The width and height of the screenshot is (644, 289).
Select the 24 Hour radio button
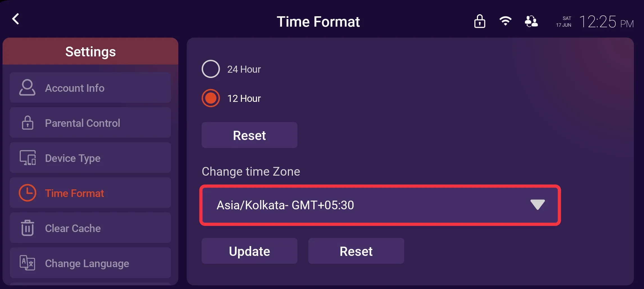pos(211,69)
